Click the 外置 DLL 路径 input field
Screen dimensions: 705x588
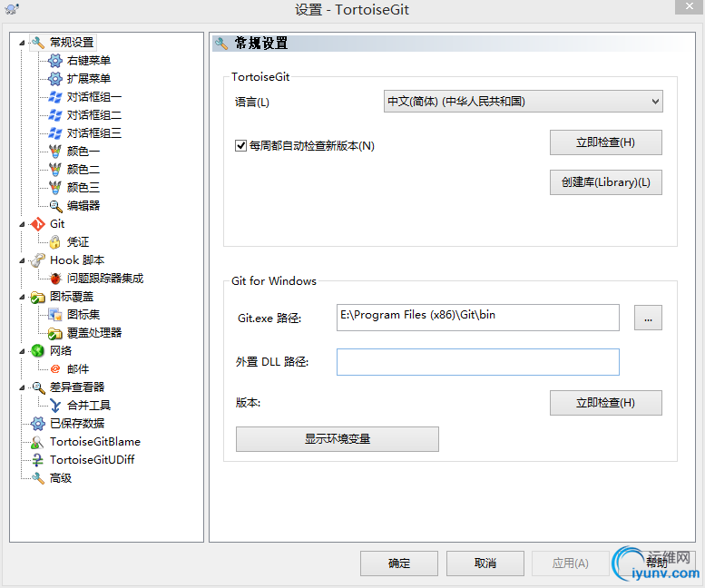[x=478, y=362]
